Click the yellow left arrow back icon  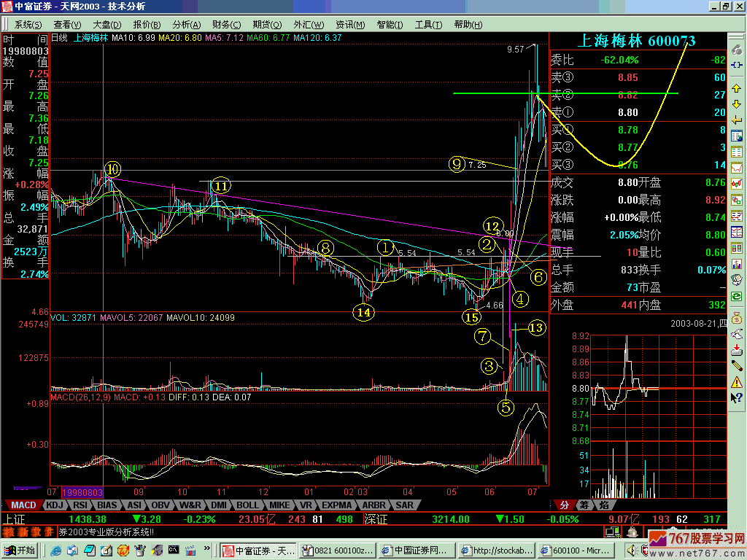pos(737,120)
